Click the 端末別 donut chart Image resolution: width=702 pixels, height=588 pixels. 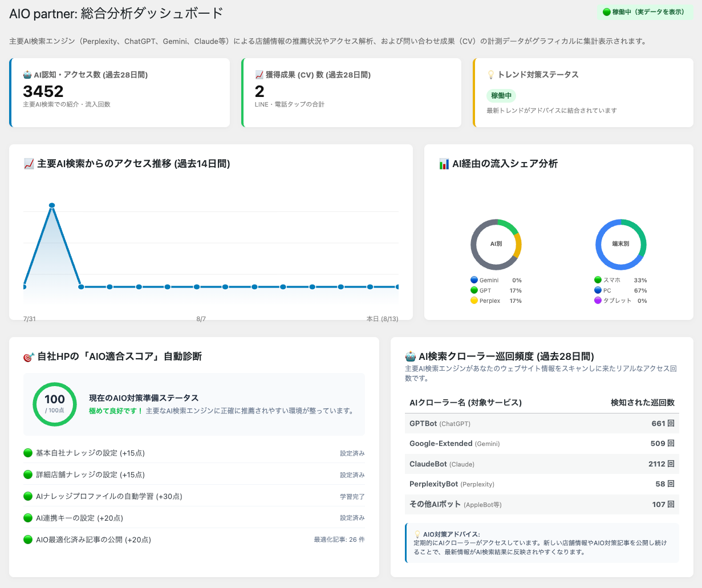coord(621,244)
